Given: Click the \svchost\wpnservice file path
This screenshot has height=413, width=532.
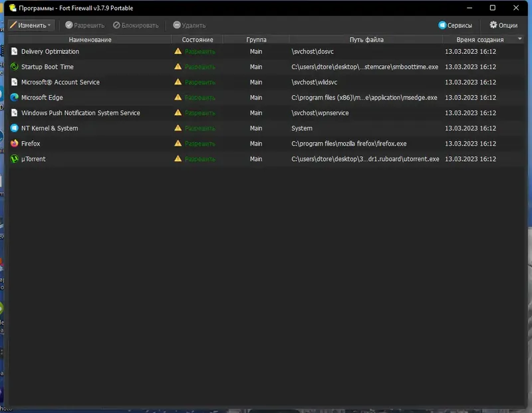Looking at the screenshot, I should pos(320,113).
